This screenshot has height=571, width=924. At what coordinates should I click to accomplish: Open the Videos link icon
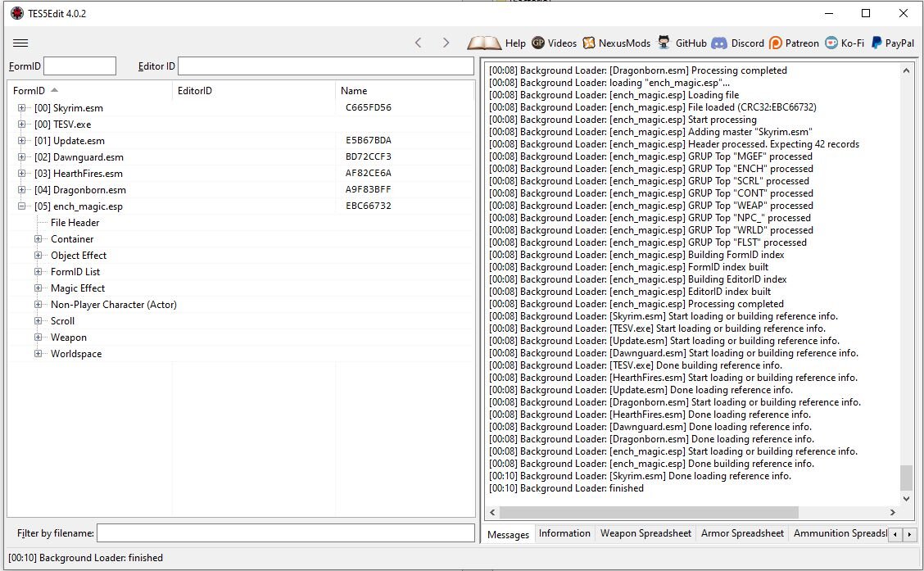(x=538, y=43)
